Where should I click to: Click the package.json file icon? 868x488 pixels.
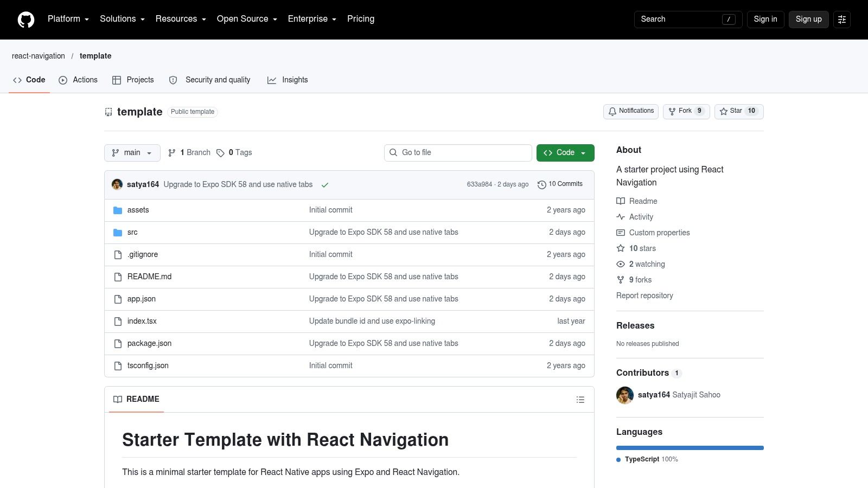(x=118, y=344)
